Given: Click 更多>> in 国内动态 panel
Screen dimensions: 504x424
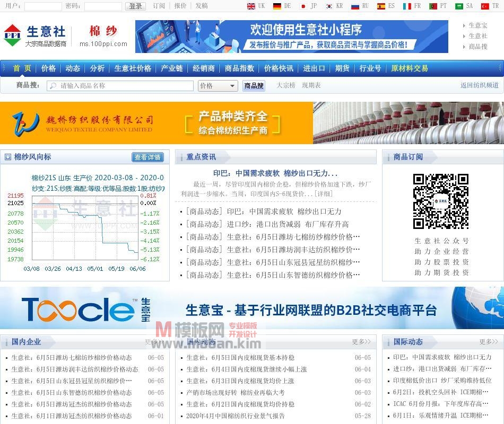Looking at the screenshot, I should [x=361, y=342].
